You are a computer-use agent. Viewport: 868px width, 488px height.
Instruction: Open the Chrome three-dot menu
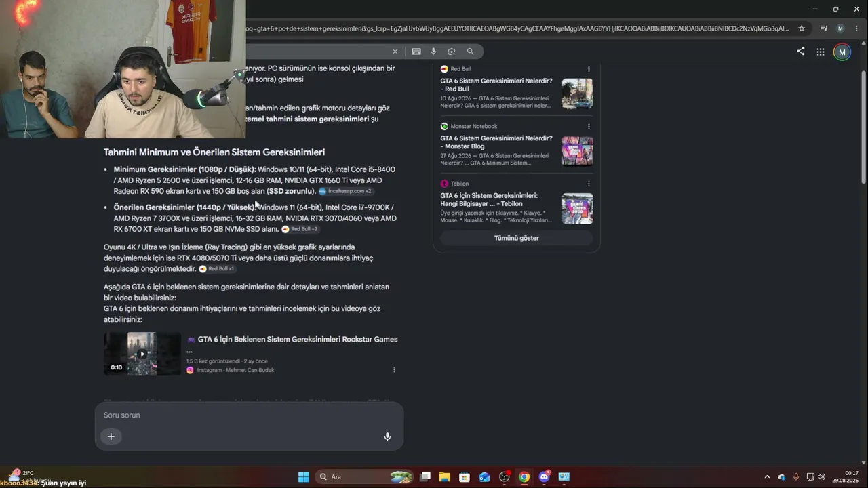pyautogui.click(x=856, y=28)
